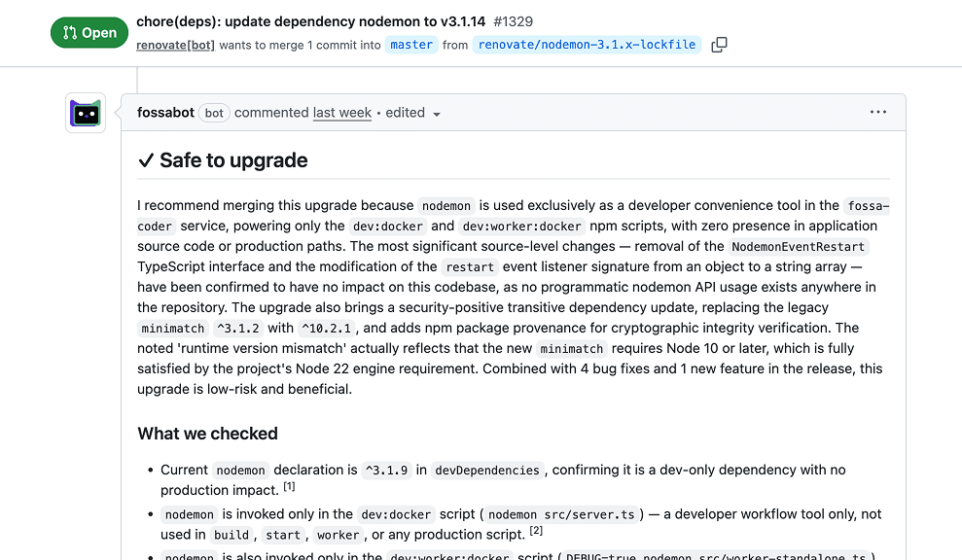Open footnote reference [1]
This screenshot has height=560, width=962.
[x=289, y=484]
